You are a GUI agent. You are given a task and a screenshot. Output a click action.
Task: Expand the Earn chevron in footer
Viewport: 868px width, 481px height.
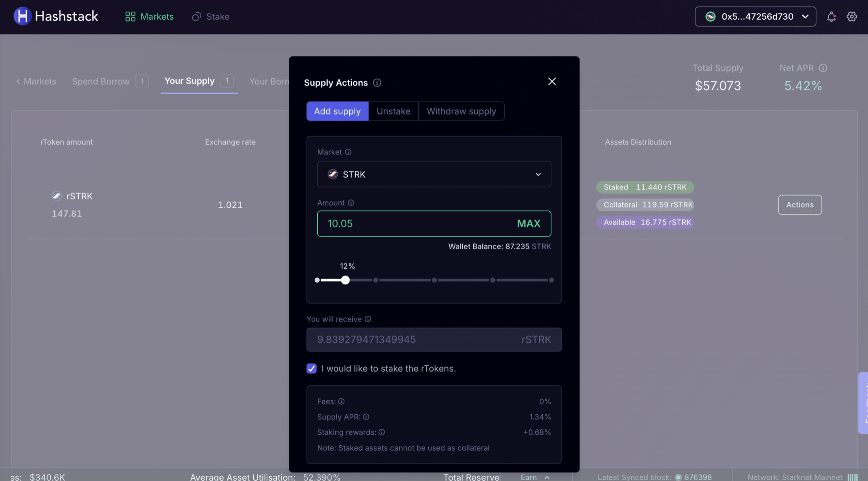pyautogui.click(x=547, y=477)
